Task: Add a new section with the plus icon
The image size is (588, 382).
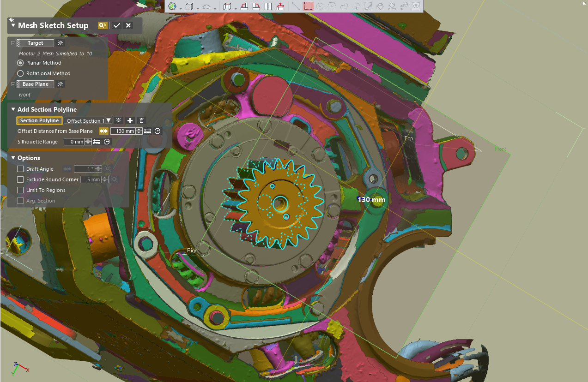Action: coord(130,120)
